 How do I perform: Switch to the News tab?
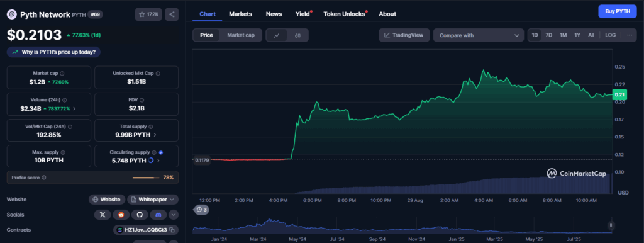pyautogui.click(x=274, y=14)
